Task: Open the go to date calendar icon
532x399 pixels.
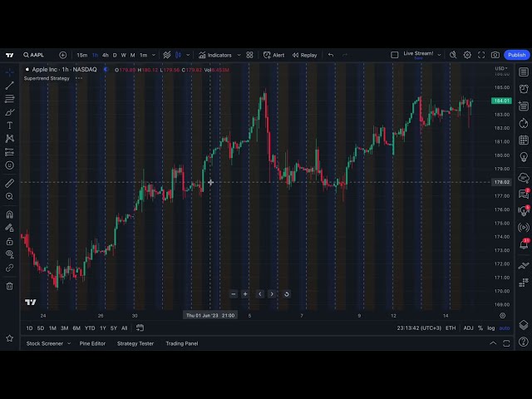Action: [x=140, y=328]
